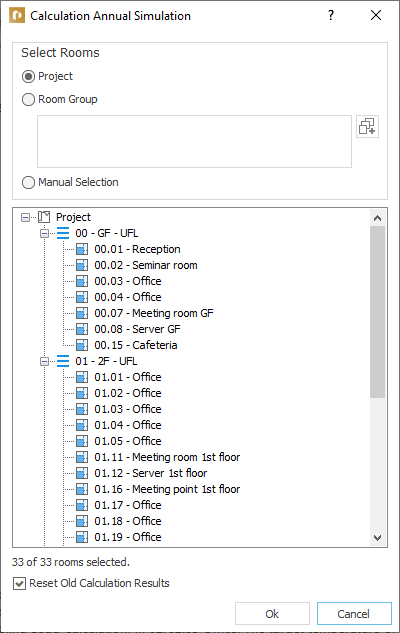Viewport: 400px width, 633px height.
Task: Collapse the 01 - 2F - UFL floor node
Action: (x=44, y=361)
